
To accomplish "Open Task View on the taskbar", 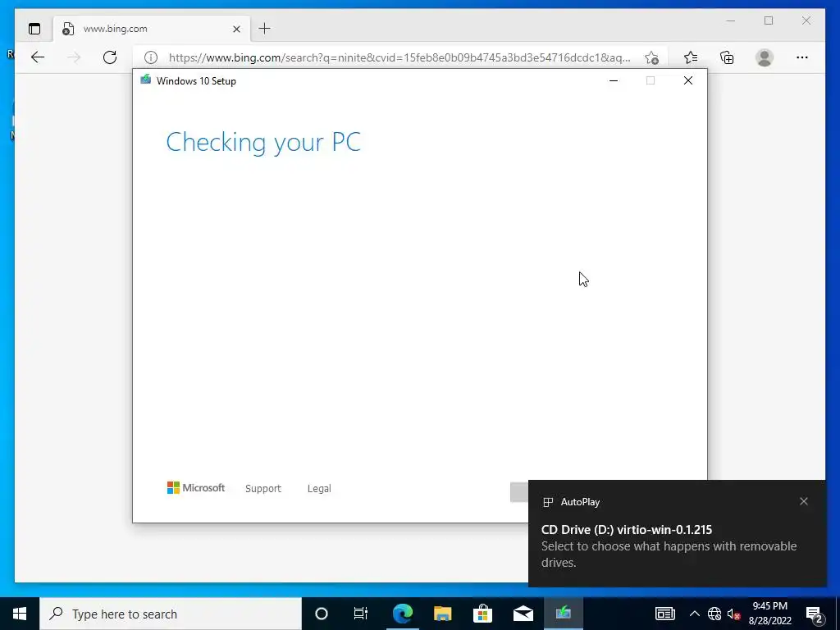I will coord(361,614).
